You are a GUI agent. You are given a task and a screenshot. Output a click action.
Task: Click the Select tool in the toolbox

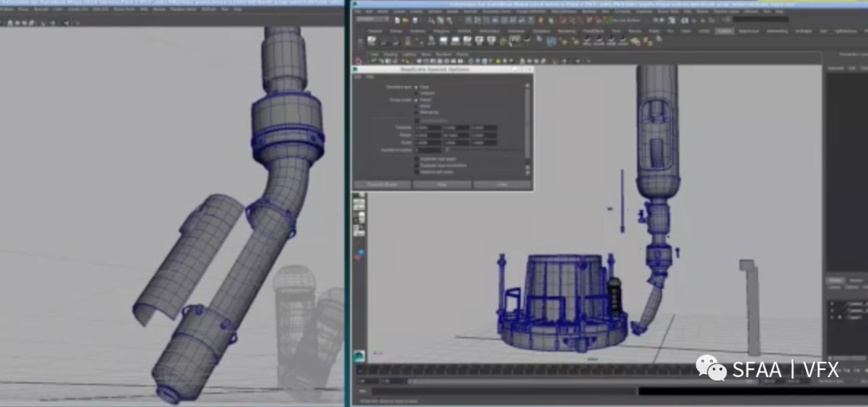tap(358, 60)
